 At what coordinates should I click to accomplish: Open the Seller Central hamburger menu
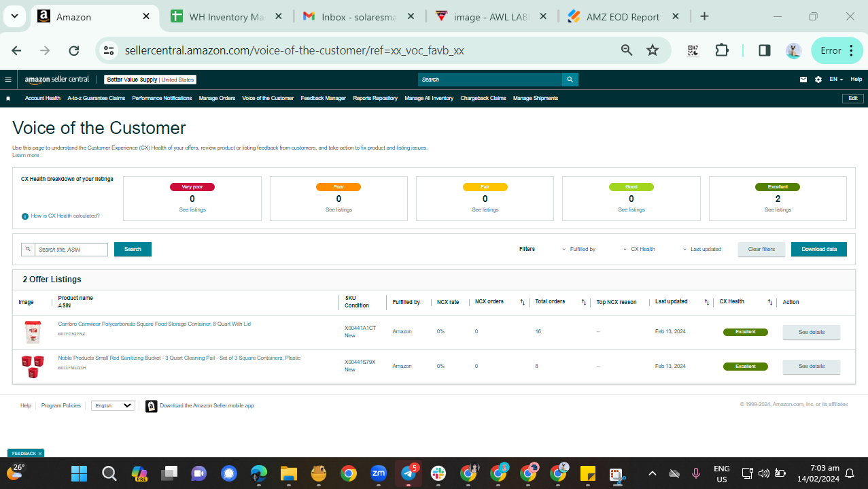coord(8,80)
